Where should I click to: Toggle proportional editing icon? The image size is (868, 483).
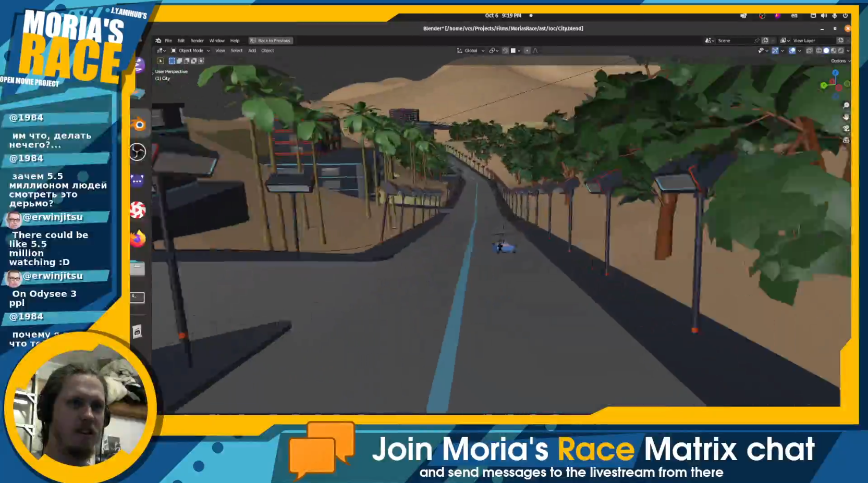[x=527, y=51]
